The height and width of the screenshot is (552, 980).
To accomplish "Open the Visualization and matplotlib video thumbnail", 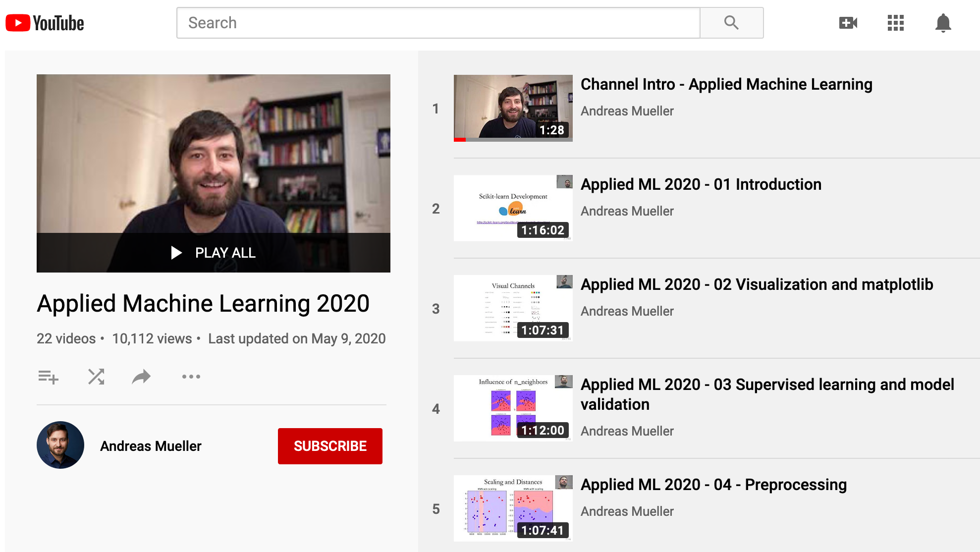I will (513, 308).
